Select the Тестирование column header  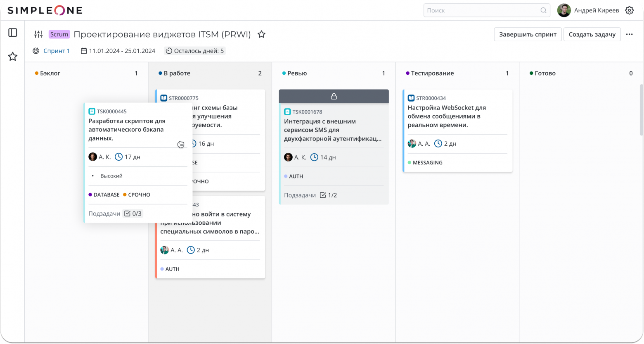click(x=432, y=73)
